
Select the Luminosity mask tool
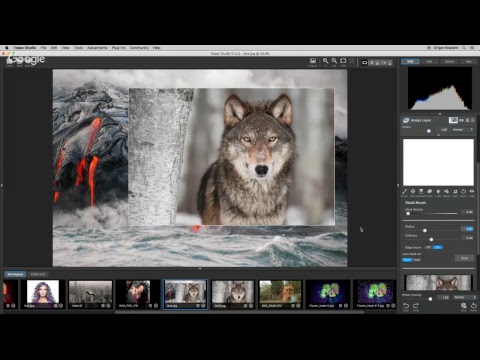(x=438, y=191)
